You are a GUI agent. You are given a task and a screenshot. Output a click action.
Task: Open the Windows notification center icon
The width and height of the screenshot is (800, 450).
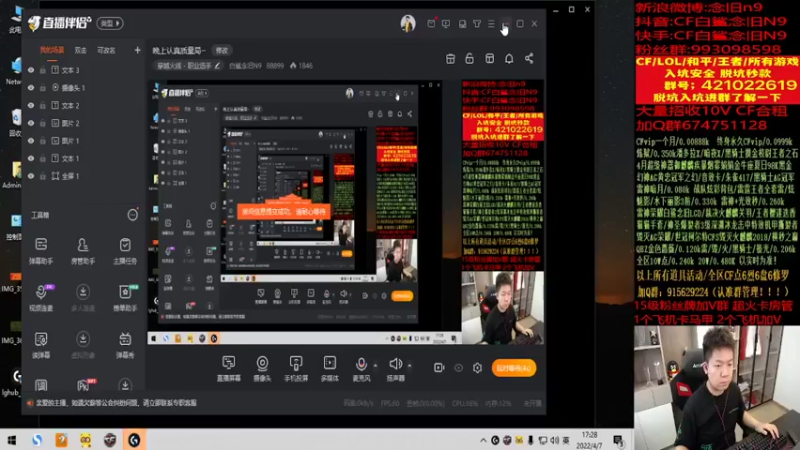click(x=618, y=440)
